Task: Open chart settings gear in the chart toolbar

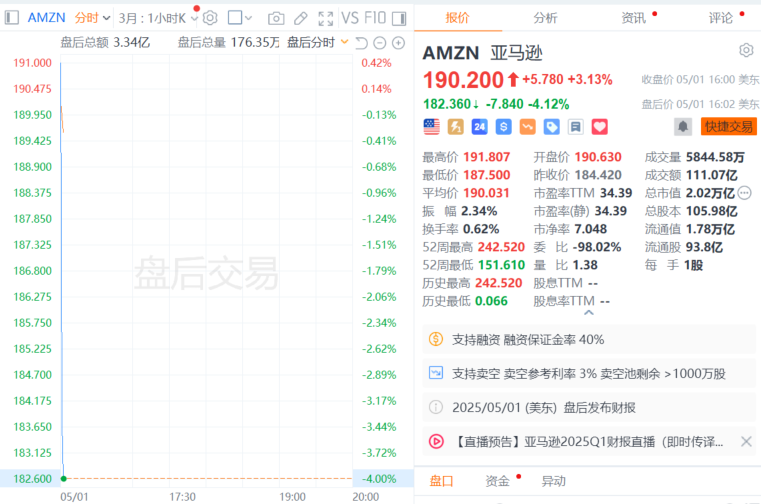Action: [x=210, y=18]
